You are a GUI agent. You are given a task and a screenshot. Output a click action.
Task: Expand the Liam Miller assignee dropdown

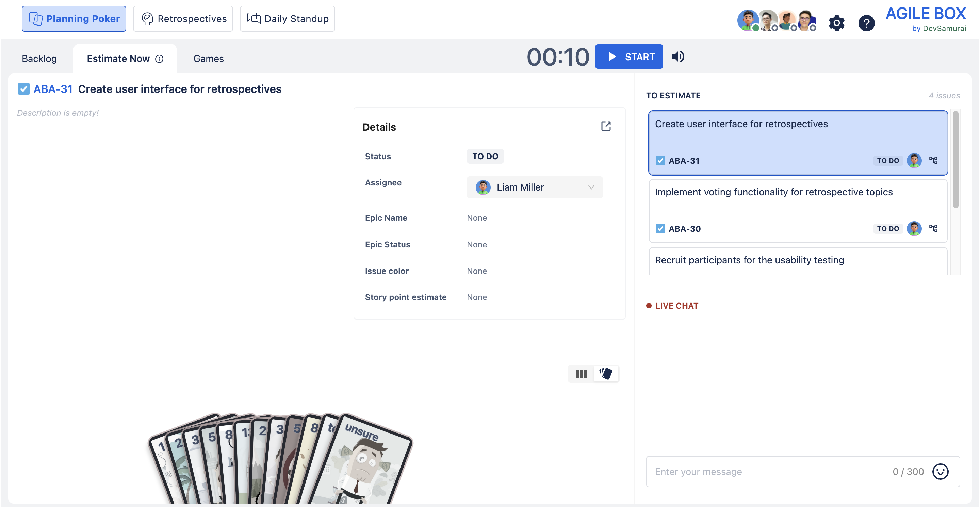click(x=591, y=187)
